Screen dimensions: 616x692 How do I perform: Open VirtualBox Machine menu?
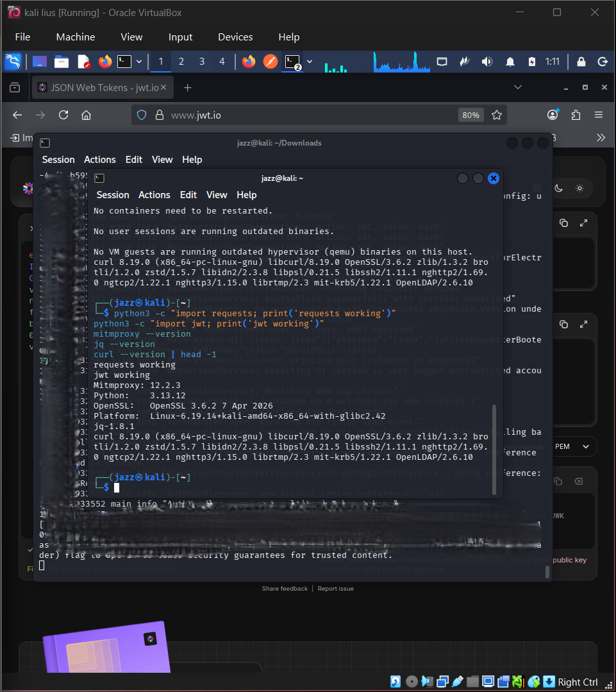point(76,37)
